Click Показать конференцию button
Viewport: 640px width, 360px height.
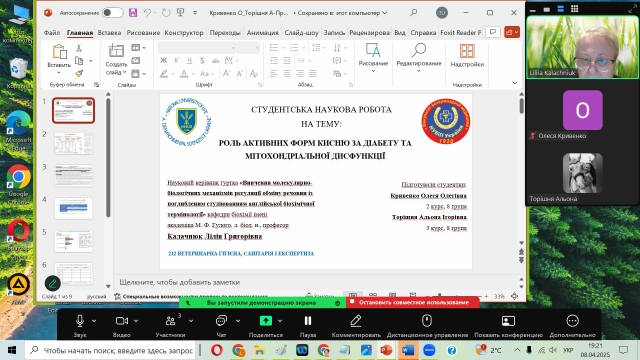[508, 326]
